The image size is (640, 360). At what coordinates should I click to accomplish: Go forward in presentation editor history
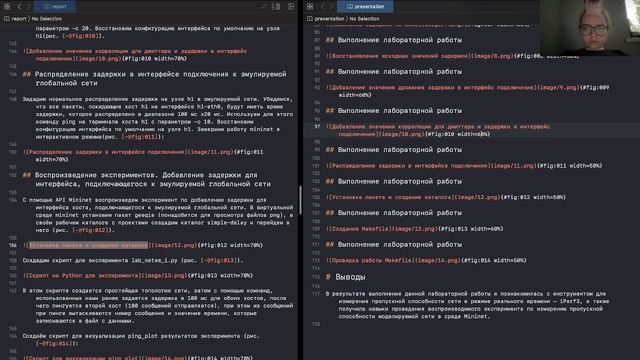point(331,6)
